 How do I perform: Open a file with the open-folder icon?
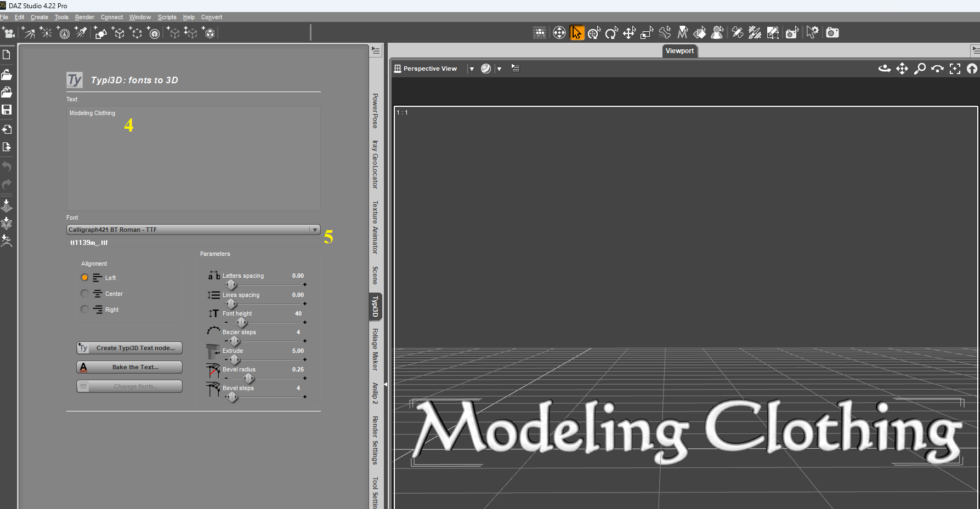point(7,74)
